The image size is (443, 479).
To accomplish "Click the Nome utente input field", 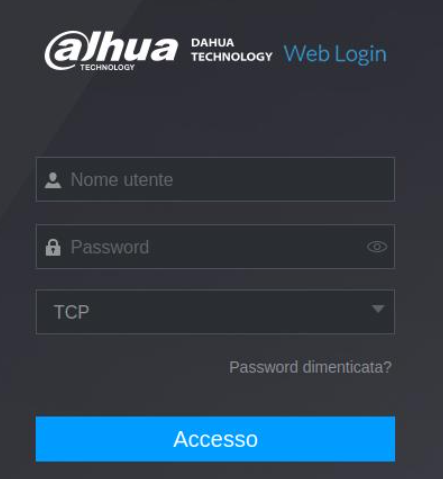I will pyautogui.click(x=215, y=179).
